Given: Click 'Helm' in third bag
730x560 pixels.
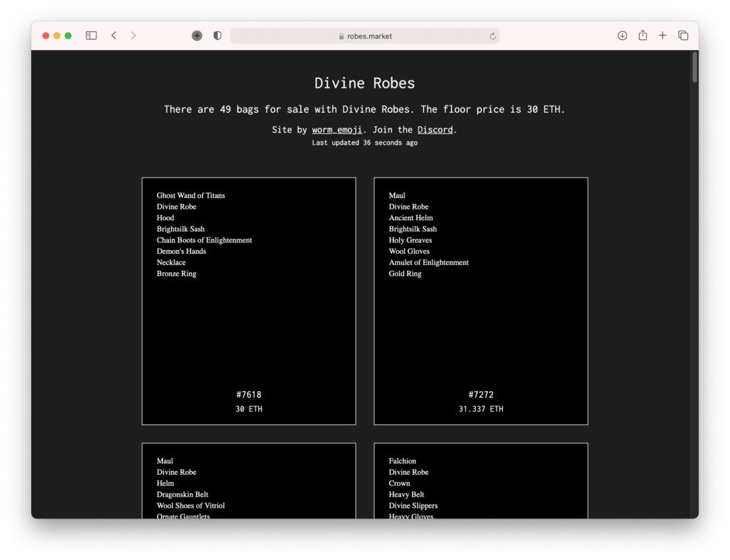Looking at the screenshot, I should click(166, 483).
